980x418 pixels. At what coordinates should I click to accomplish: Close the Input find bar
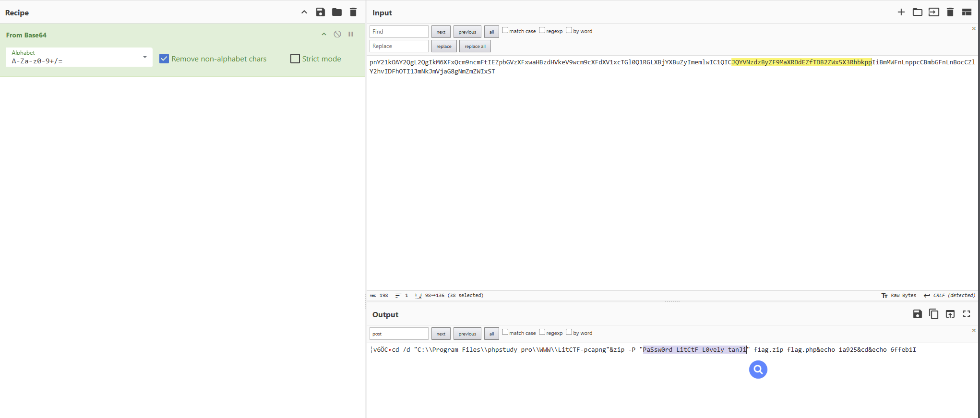(974, 29)
